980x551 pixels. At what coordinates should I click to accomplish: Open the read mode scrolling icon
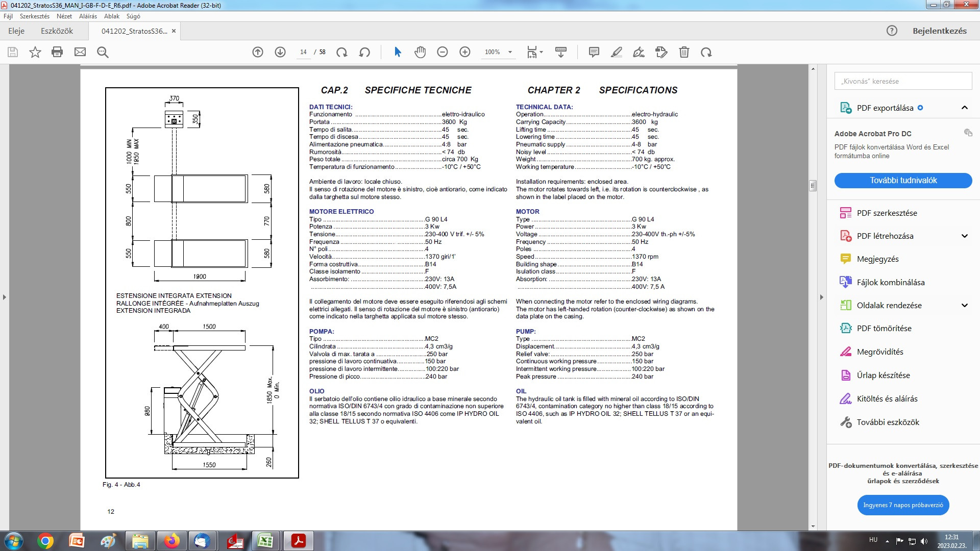click(561, 52)
